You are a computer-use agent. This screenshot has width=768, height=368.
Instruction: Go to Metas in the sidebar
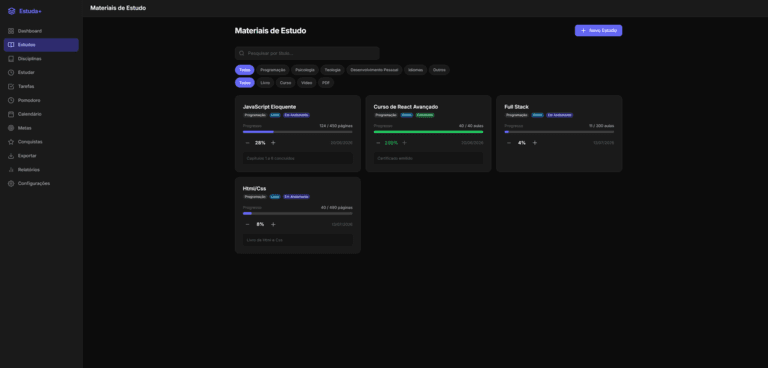pyautogui.click(x=41, y=128)
